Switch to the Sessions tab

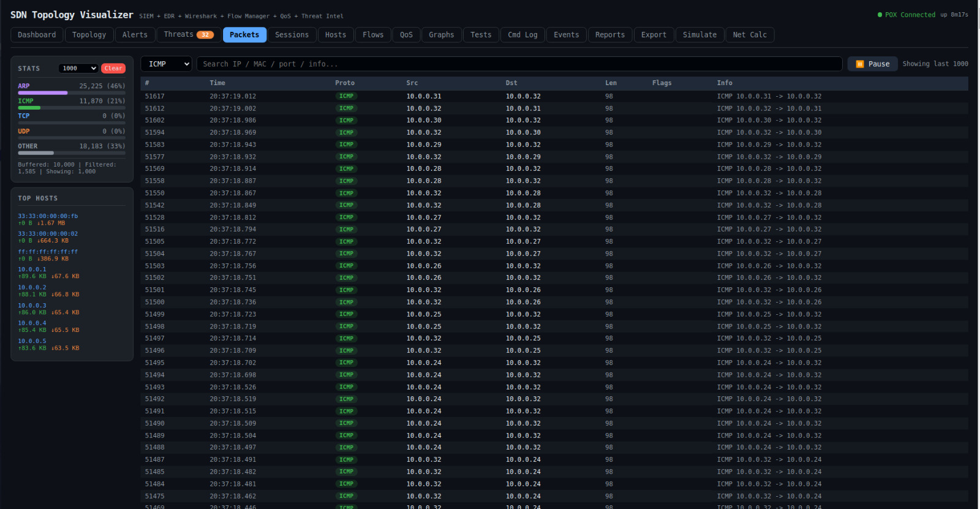click(x=292, y=35)
